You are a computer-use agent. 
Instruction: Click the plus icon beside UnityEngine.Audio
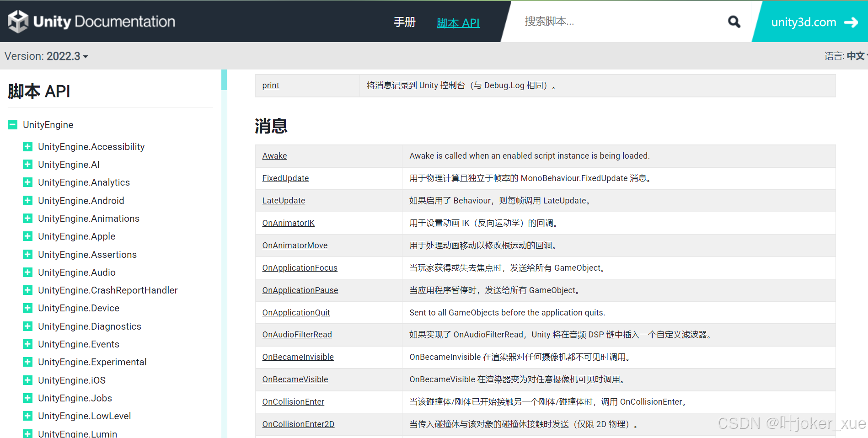(x=27, y=272)
